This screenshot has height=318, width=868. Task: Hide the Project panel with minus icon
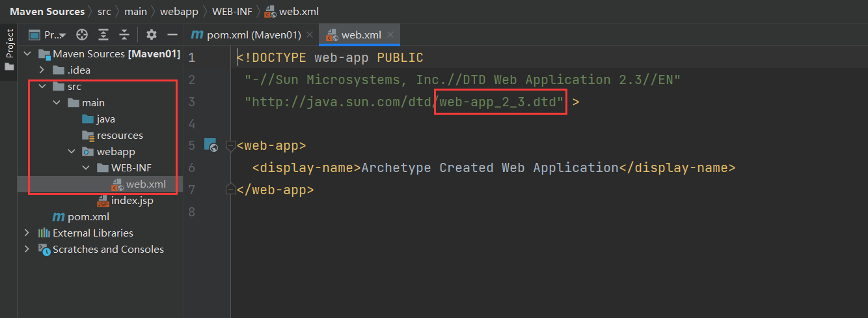point(172,35)
